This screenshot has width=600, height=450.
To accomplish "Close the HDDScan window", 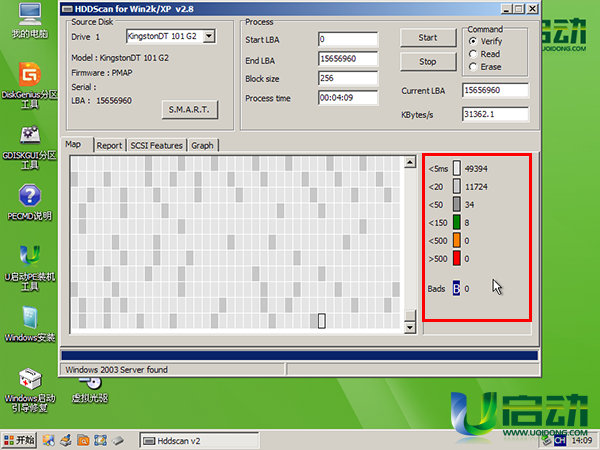I will coord(532,9).
